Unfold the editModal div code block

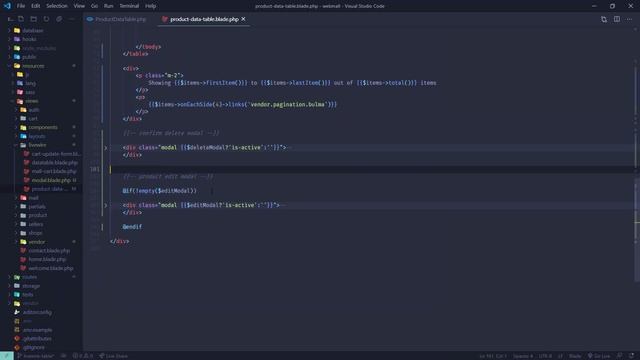(106, 205)
